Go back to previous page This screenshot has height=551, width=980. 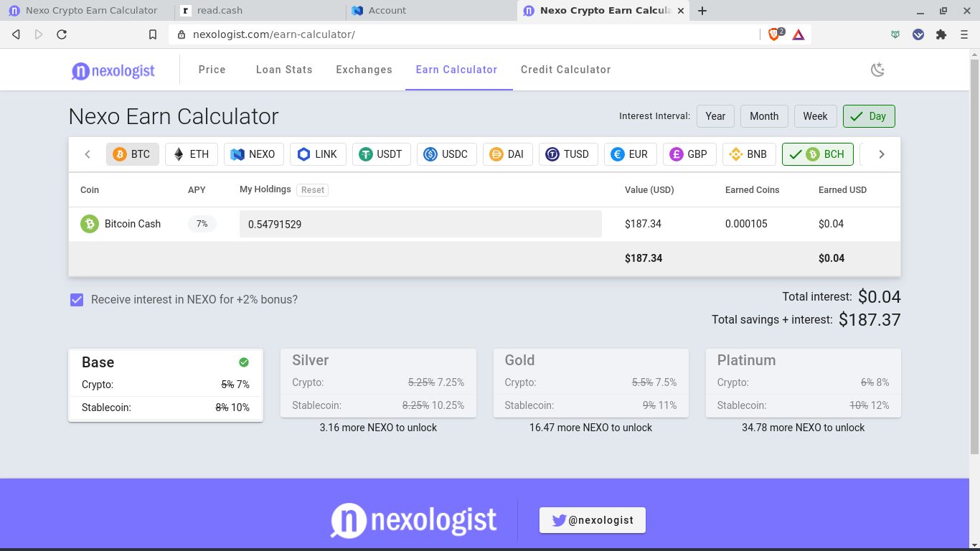pos(17,34)
